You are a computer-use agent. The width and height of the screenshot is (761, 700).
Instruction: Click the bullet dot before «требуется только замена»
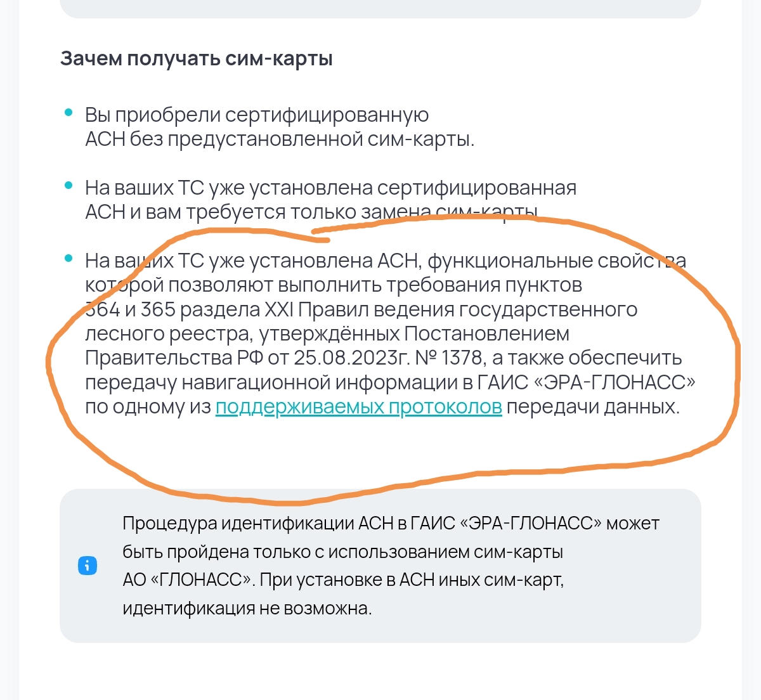click(68, 186)
